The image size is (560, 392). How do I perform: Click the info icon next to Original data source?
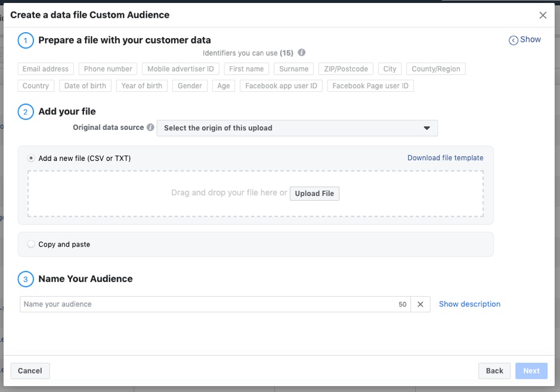150,127
